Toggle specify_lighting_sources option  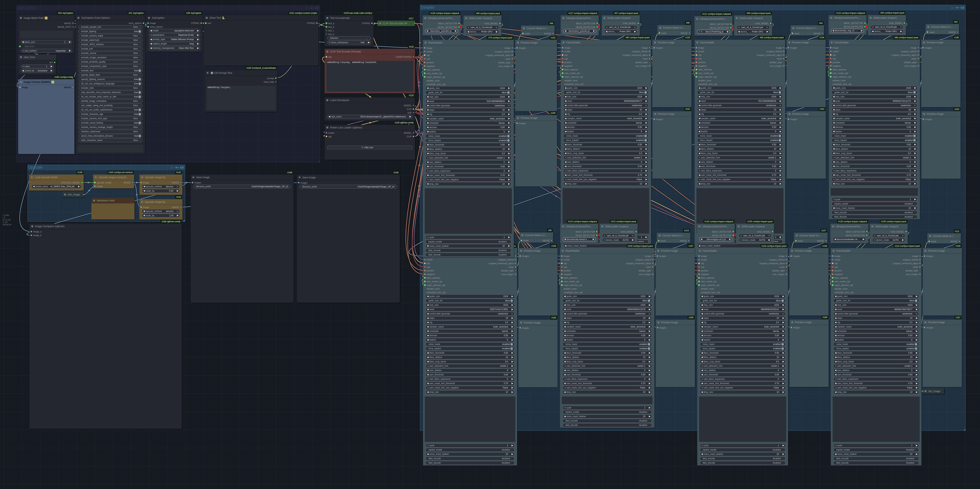[x=110, y=79]
